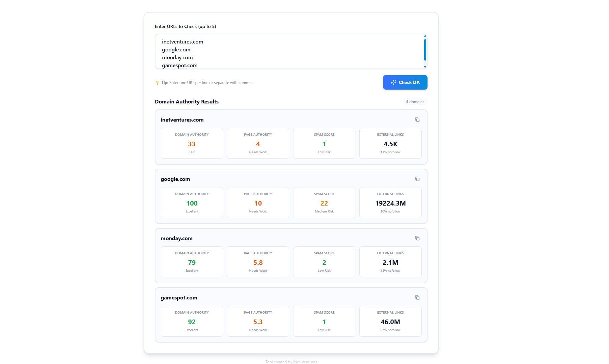Select gamespot.com External Links 46.0M
The height and width of the screenshot is (364, 609).
point(390,322)
